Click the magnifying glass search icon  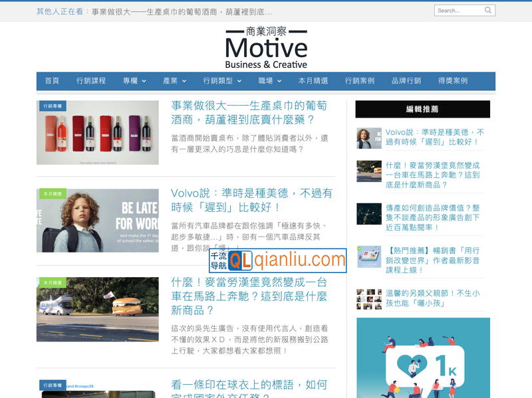pos(489,10)
